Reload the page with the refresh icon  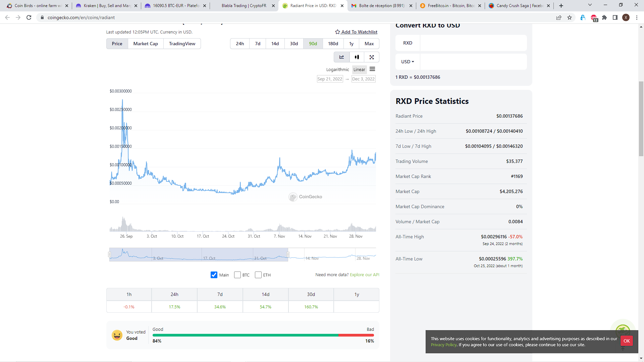(29, 17)
